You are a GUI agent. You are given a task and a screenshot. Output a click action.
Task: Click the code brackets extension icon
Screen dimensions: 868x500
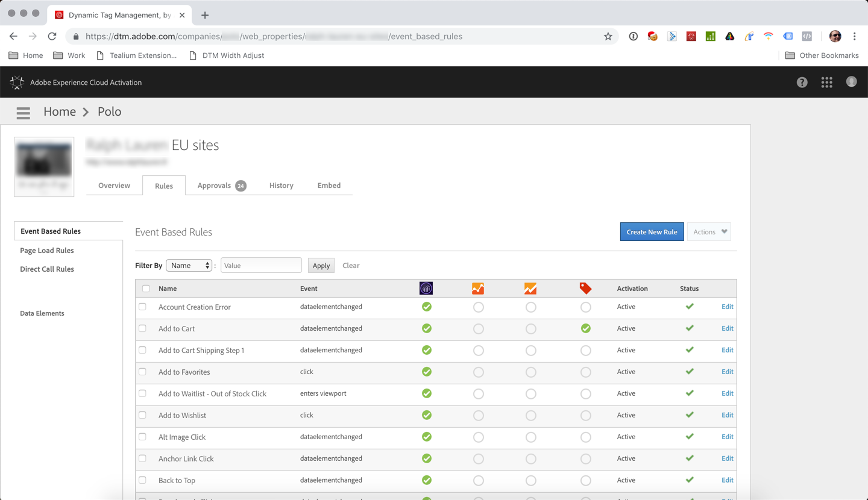[807, 36]
